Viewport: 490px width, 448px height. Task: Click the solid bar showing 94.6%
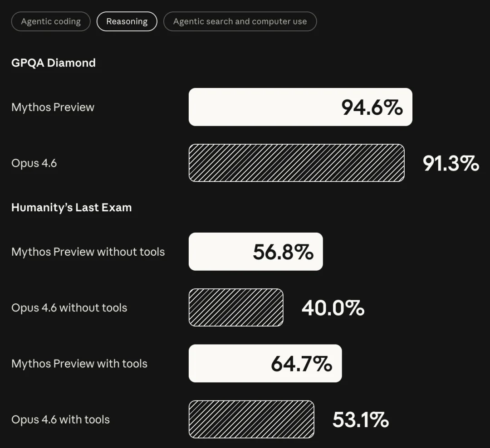[300, 107]
